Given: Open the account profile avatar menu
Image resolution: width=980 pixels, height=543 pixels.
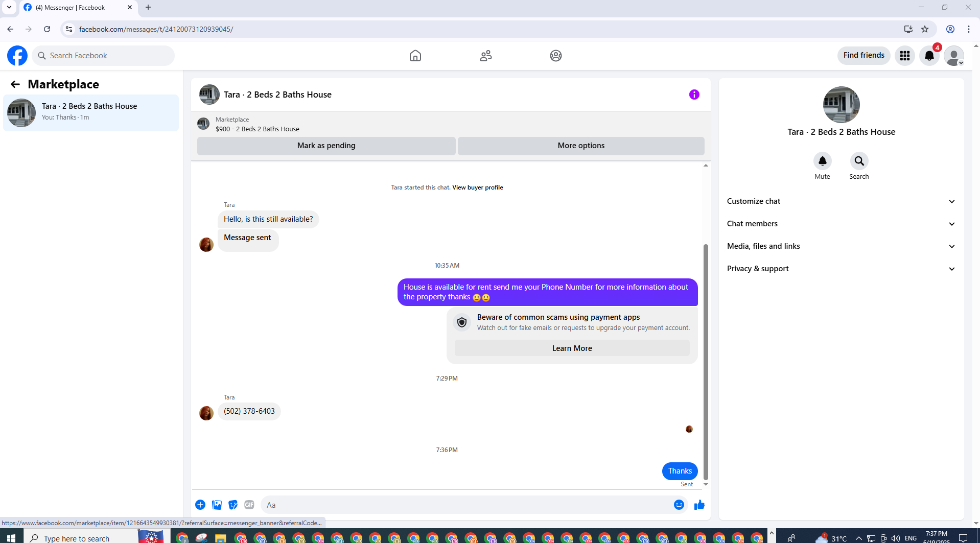Looking at the screenshot, I should coord(954,56).
